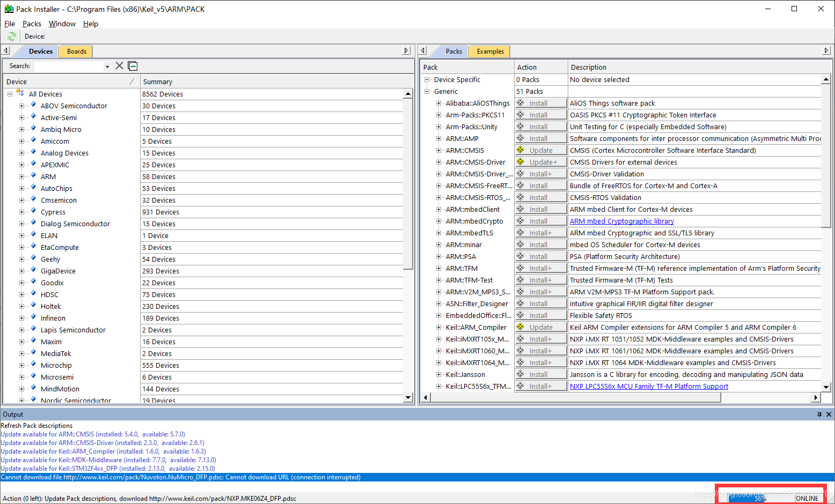
Task: Expand the Keil::ARM_Compiler pack entry
Action: click(x=439, y=327)
